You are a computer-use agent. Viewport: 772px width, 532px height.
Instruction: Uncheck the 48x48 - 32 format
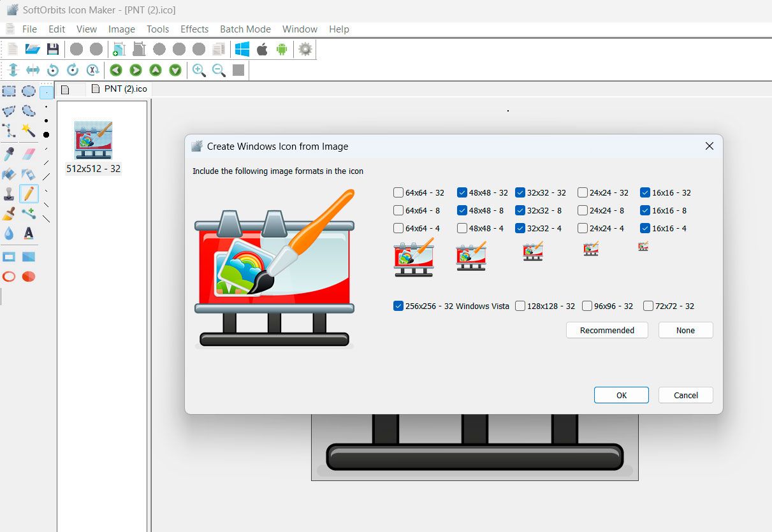462,192
